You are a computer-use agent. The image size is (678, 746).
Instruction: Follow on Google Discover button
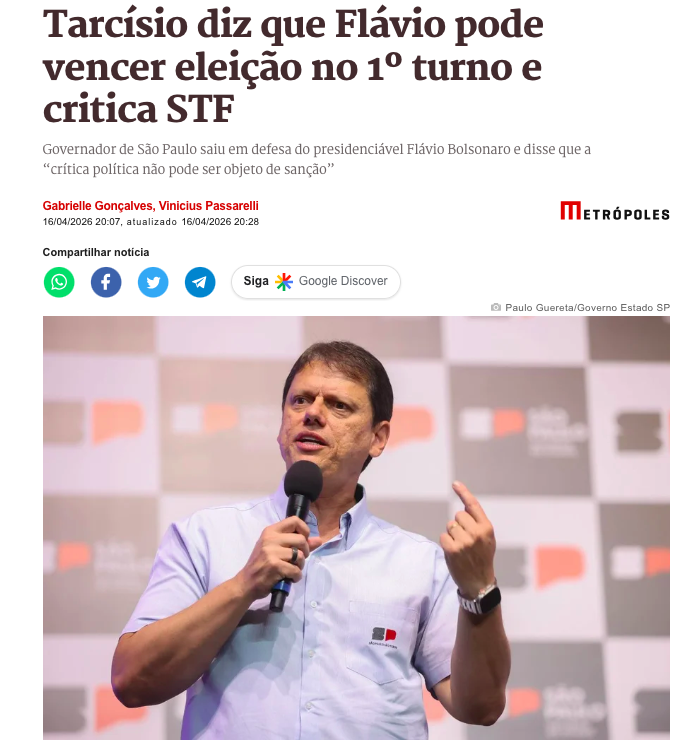[x=316, y=282]
